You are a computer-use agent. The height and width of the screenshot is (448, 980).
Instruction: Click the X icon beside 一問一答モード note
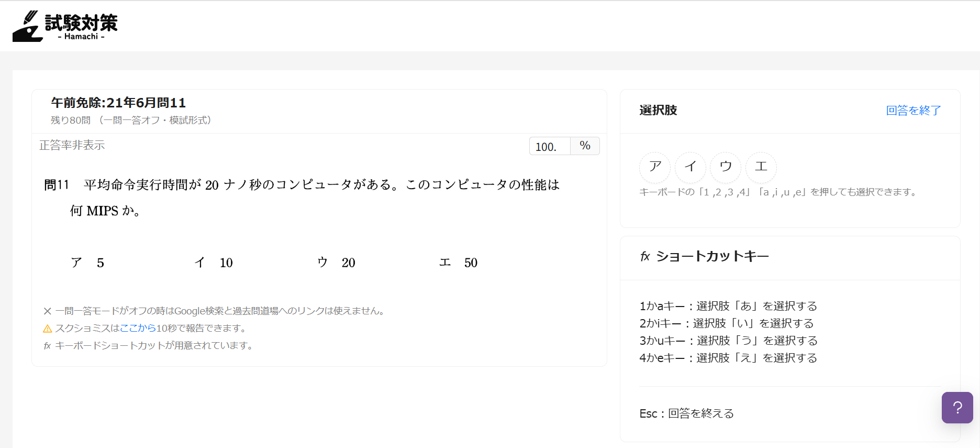tap(47, 311)
